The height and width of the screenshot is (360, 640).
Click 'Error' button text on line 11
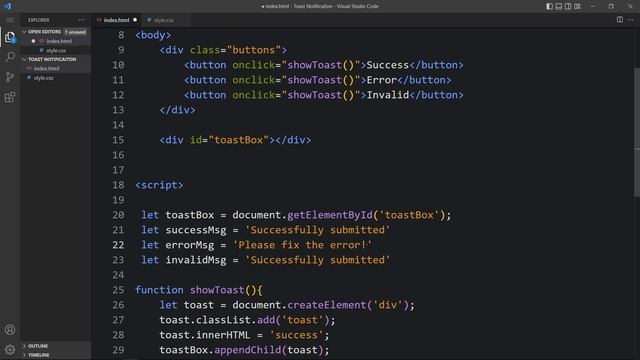coord(381,80)
